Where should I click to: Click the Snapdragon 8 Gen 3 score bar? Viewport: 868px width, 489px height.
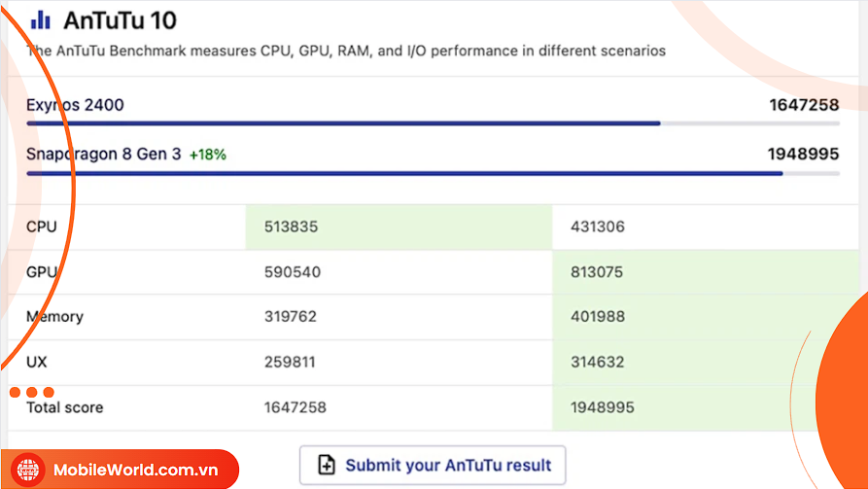[x=433, y=173]
